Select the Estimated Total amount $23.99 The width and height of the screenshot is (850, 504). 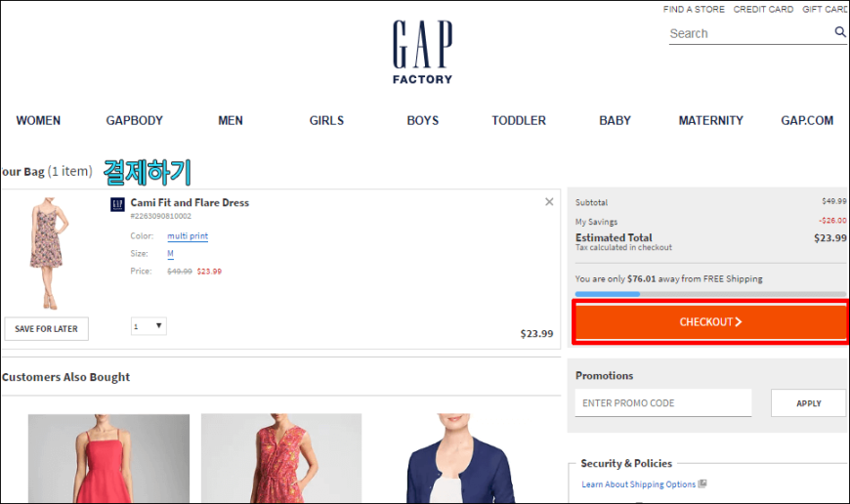(x=829, y=238)
